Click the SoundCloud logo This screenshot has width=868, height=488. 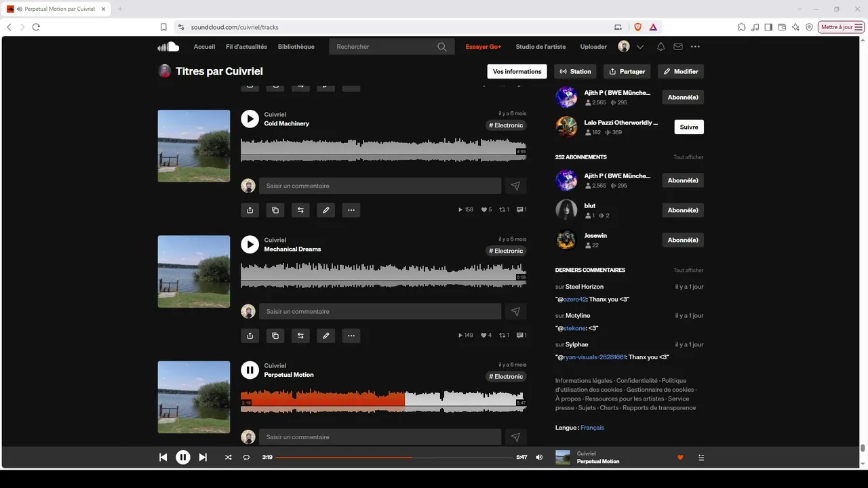[168, 47]
